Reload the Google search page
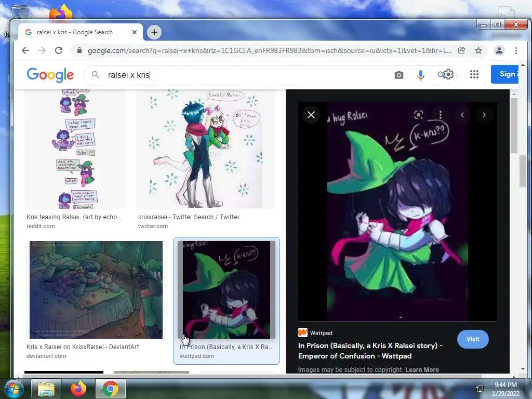This screenshot has width=532, height=399. pyautogui.click(x=59, y=50)
